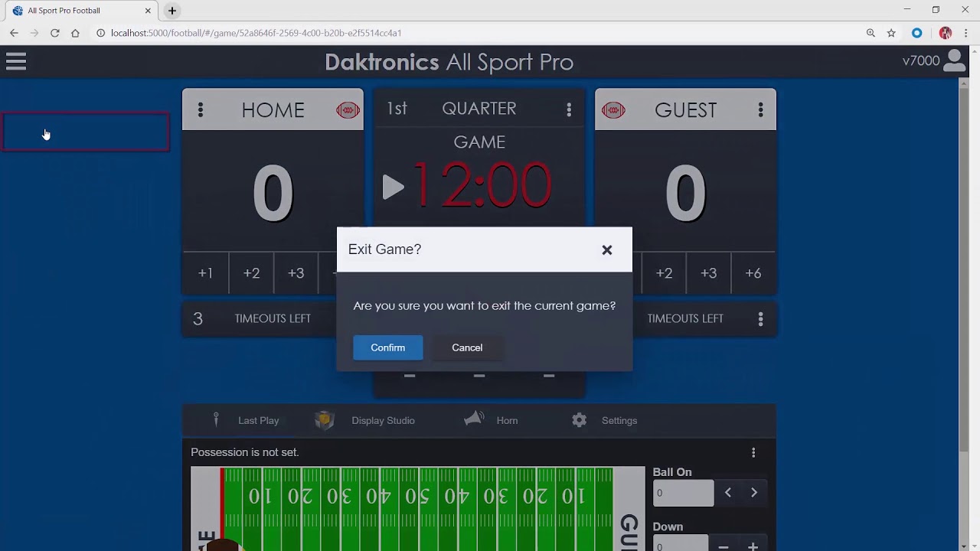Add +2 to GUEST score
The width and height of the screenshot is (980, 551).
(664, 273)
